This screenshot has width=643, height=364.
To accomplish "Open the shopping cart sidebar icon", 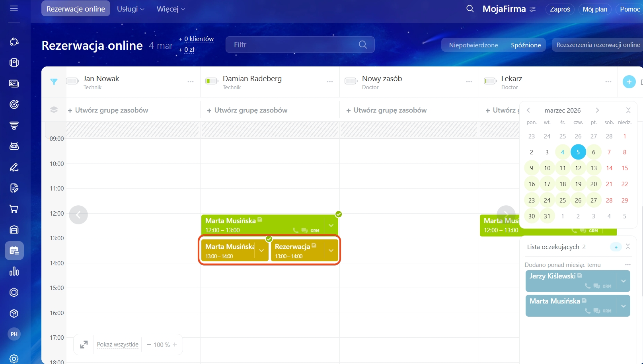I will pos(14,209).
